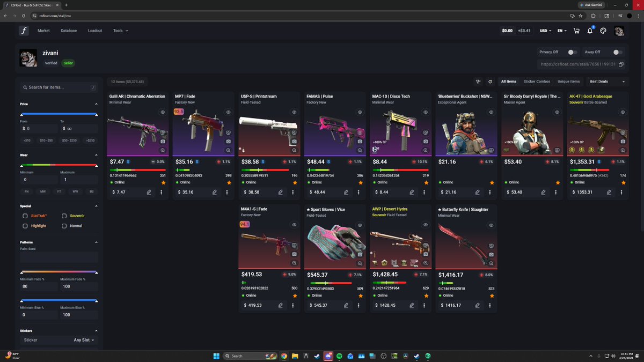Click the Paint Seed input field
Screen dimensions: 644x362
pos(59,257)
